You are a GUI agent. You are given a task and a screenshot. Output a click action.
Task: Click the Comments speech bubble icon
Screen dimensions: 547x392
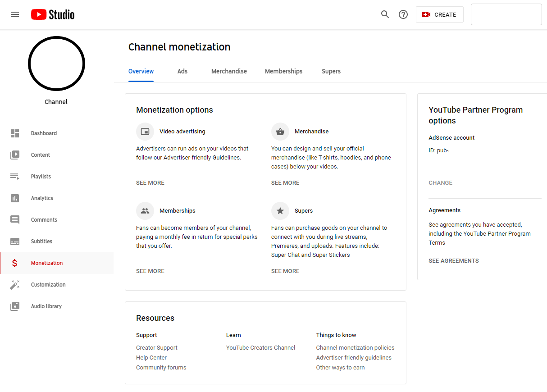pyautogui.click(x=15, y=220)
